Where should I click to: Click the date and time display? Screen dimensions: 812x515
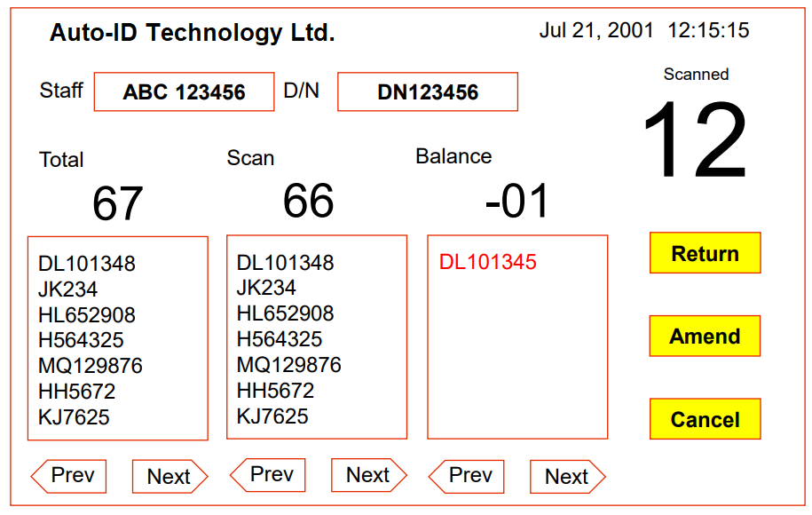(647, 29)
